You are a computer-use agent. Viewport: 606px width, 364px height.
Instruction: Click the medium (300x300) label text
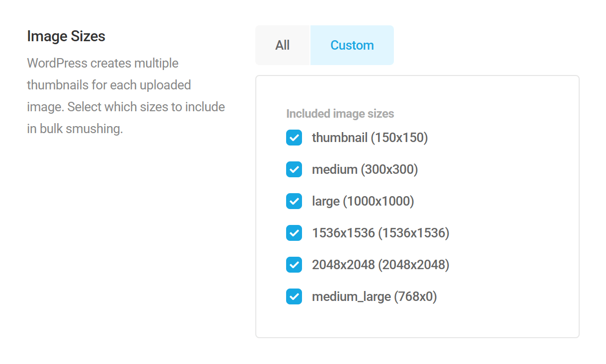click(x=365, y=169)
